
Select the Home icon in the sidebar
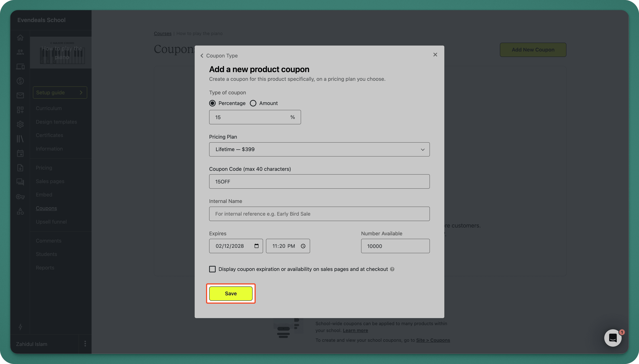point(20,37)
